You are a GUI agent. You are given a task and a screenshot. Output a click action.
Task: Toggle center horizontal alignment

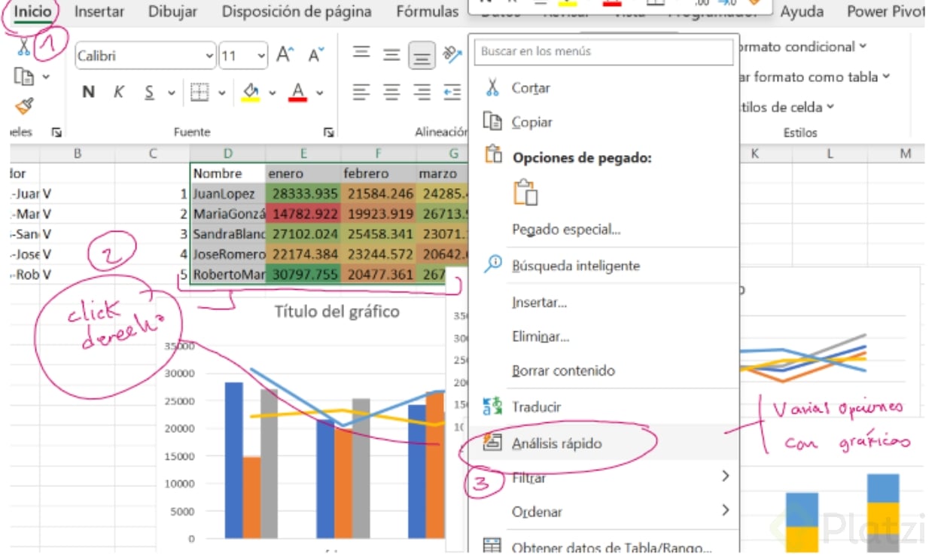click(x=391, y=92)
